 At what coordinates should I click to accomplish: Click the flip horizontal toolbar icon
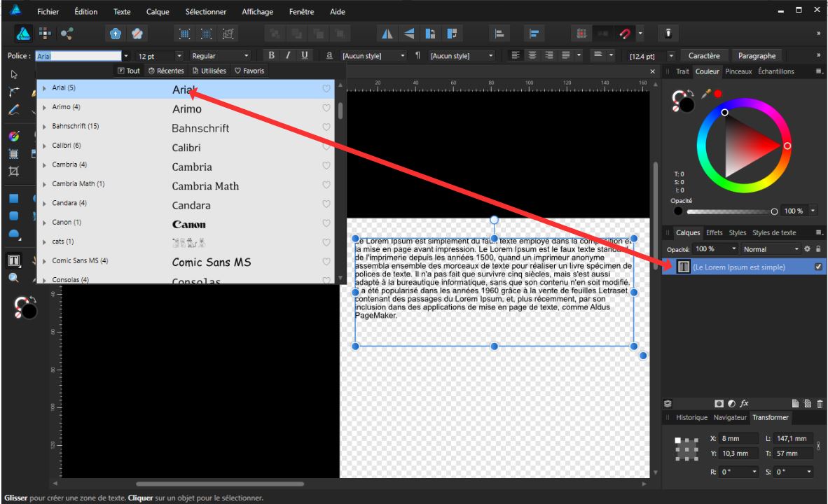387,34
